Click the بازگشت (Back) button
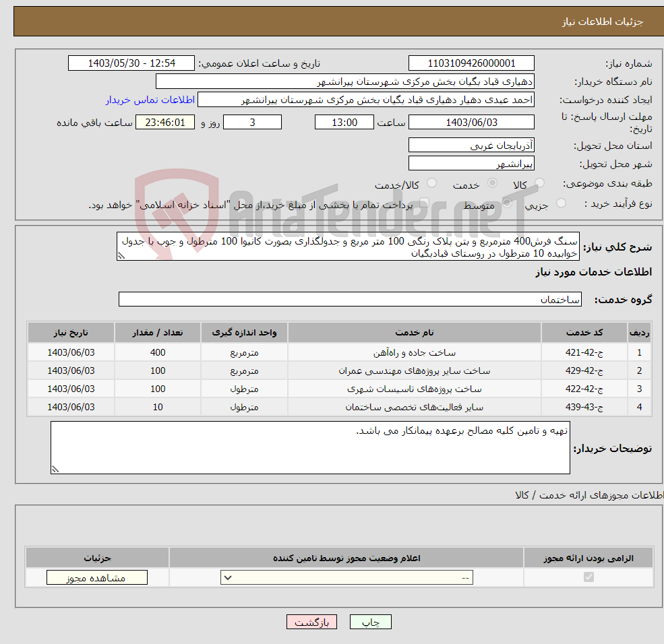This screenshot has width=664, height=644. point(311,622)
